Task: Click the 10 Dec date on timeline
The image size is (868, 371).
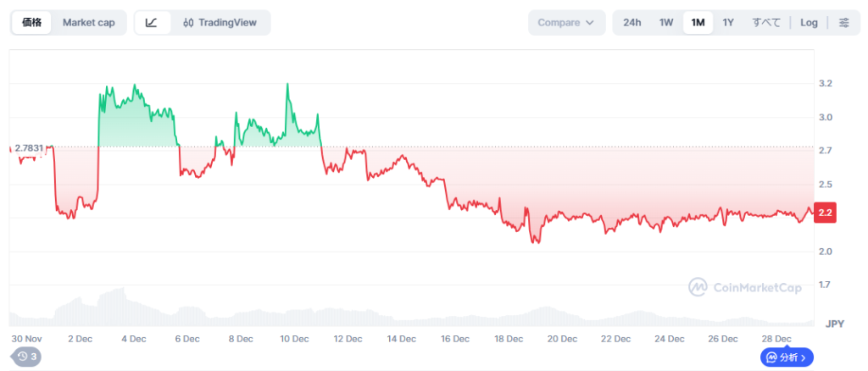Action: 293,339
